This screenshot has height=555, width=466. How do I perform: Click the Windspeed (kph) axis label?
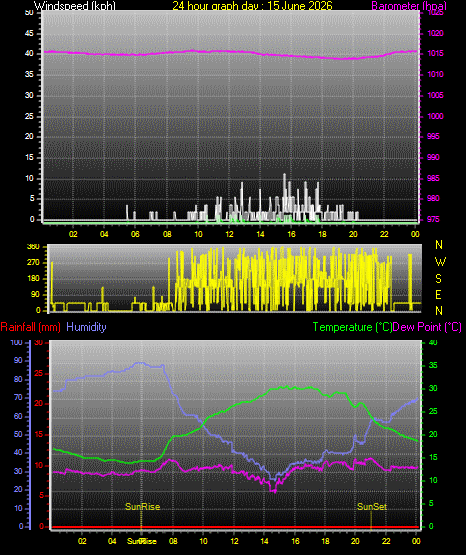75,6
